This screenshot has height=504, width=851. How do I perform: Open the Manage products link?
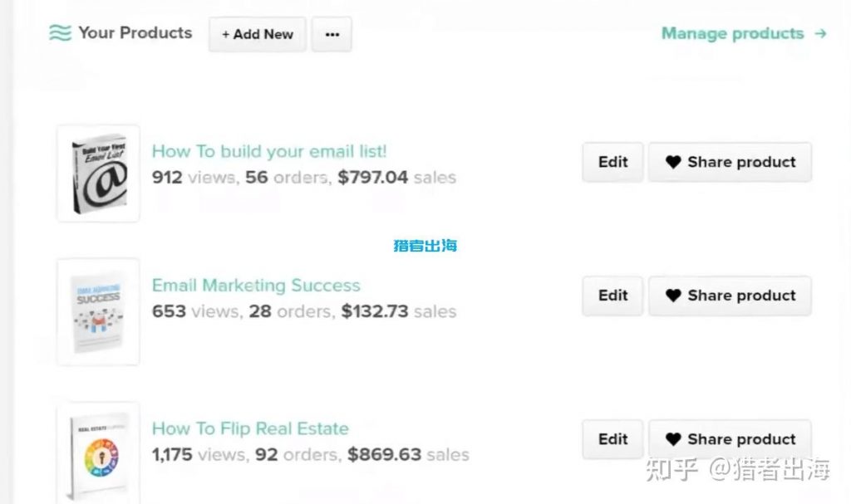click(x=732, y=34)
